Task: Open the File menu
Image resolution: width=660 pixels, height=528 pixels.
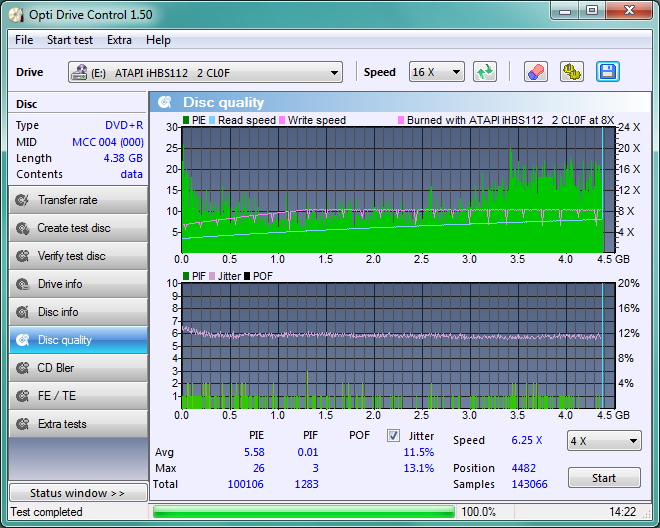Action: tap(24, 40)
